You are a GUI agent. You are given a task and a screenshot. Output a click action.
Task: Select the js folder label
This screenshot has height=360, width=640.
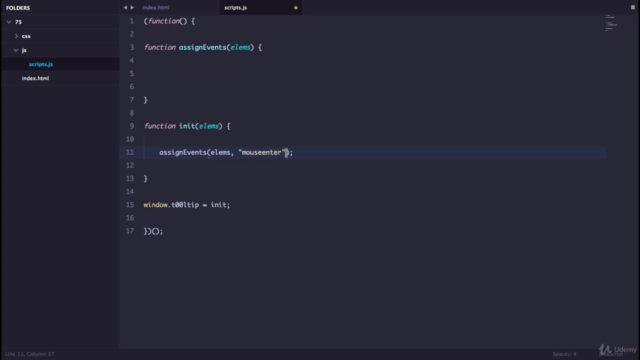(24, 50)
